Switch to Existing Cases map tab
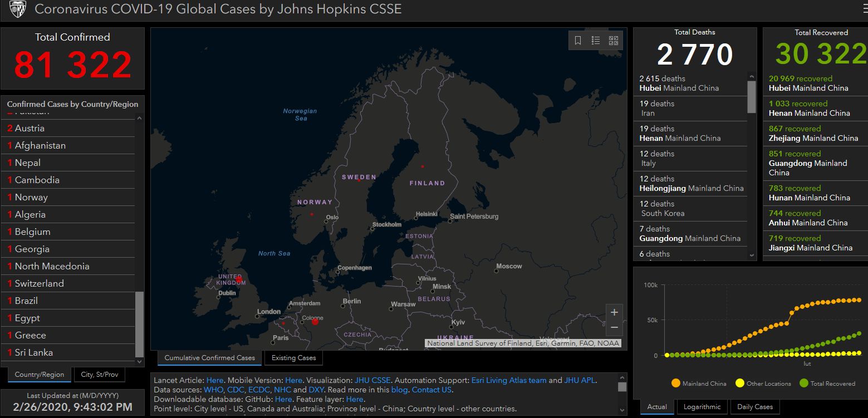The image size is (868, 418). pyautogui.click(x=293, y=358)
